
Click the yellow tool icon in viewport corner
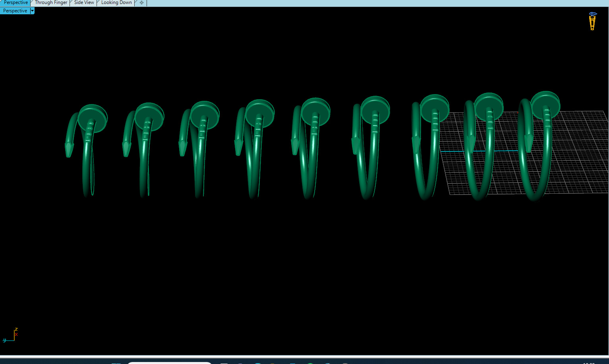[592, 21]
